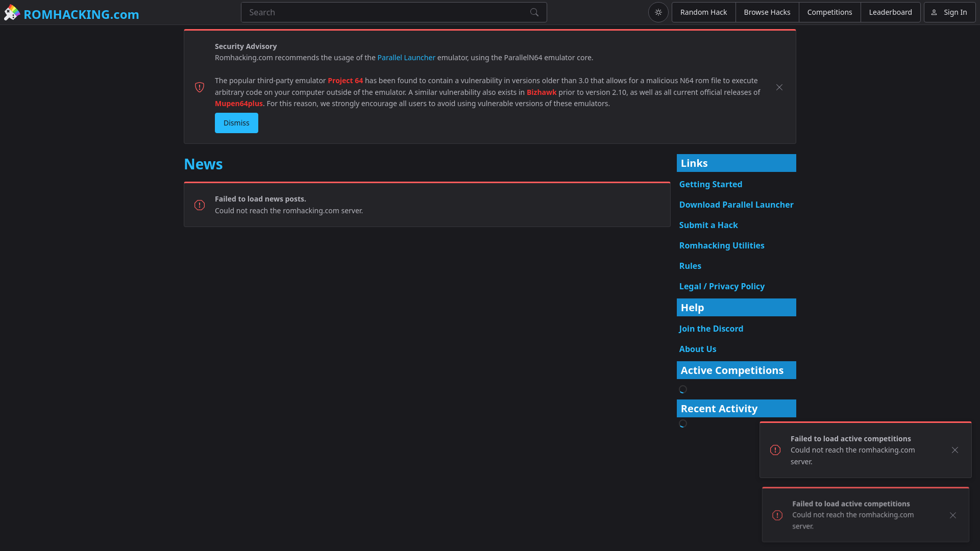The width and height of the screenshot is (980, 551).
Task: Click the Help sidebar header
Action: 736,308
